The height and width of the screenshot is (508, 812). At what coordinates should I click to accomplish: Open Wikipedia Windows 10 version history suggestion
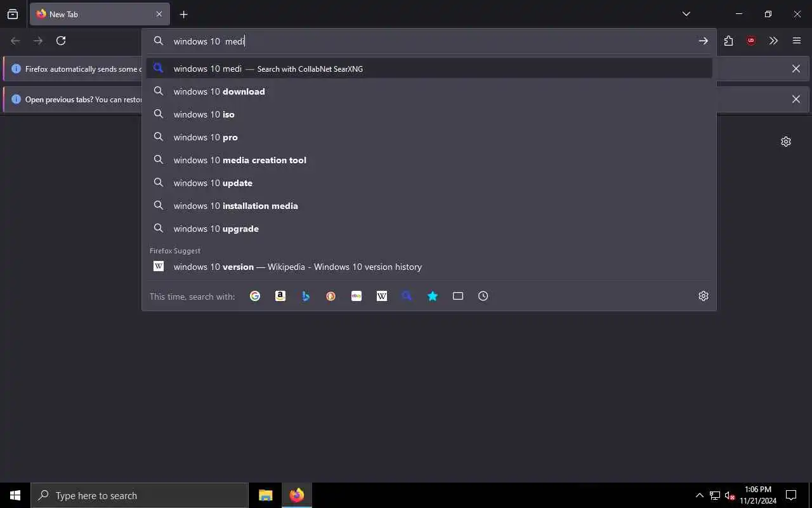[x=429, y=267]
